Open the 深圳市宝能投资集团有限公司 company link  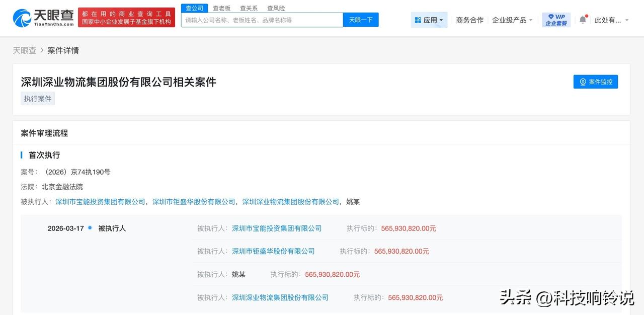click(x=100, y=201)
